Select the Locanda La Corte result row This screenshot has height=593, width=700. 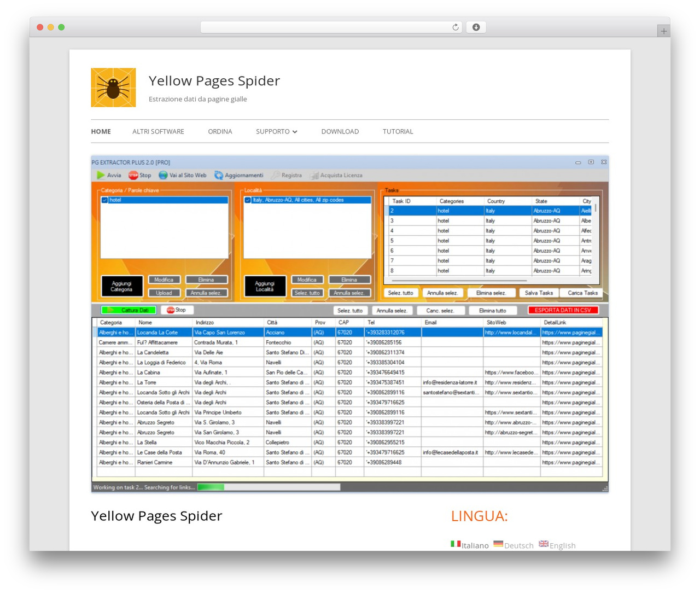click(x=349, y=333)
